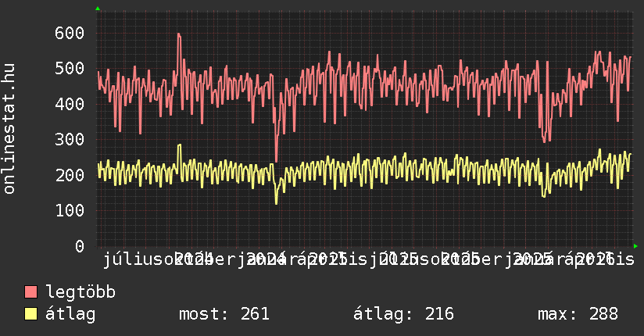Click green arrow atop the y-axis
Image resolution: width=644 pixels, height=336 pixels.
click(98, 9)
